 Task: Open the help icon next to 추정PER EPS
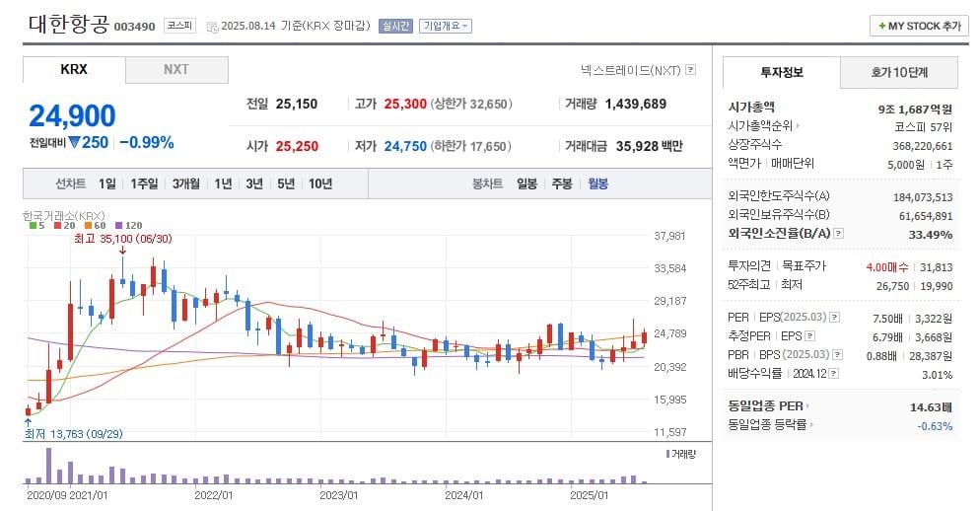[810, 336]
